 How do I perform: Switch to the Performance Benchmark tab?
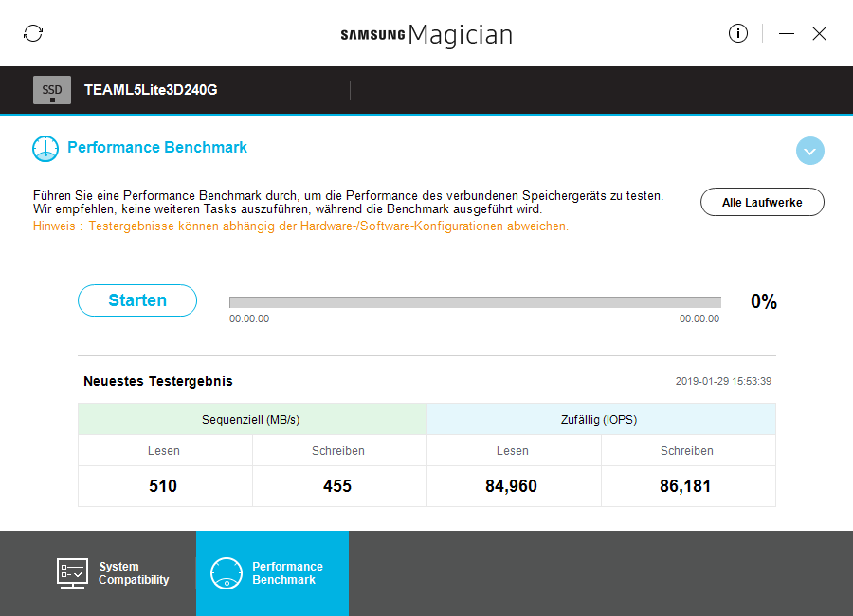point(273,573)
